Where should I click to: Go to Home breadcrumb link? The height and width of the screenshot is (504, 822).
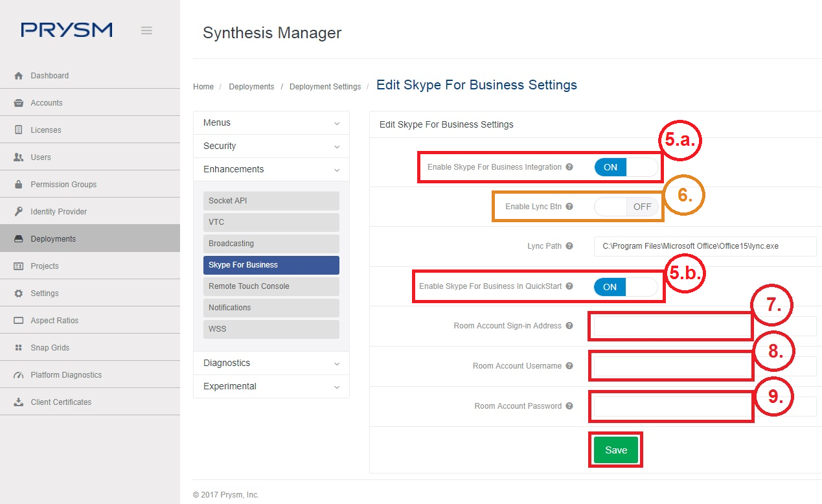coord(203,87)
